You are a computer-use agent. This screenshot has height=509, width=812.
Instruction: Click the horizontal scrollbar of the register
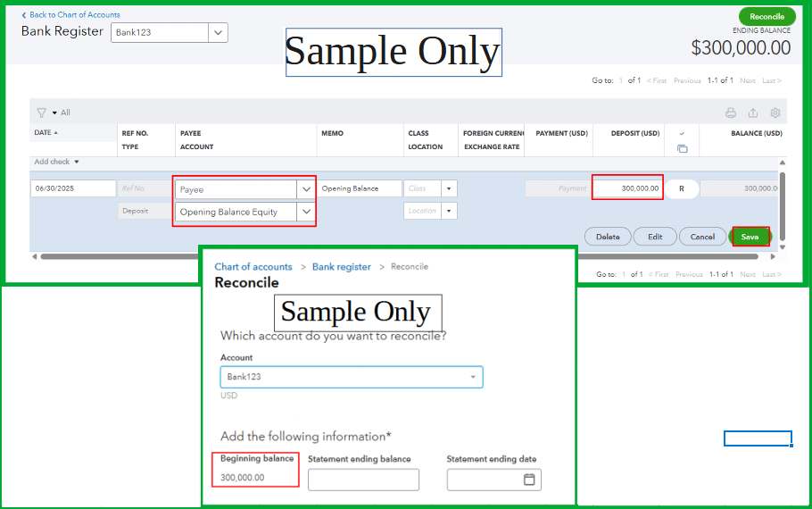point(399,256)
